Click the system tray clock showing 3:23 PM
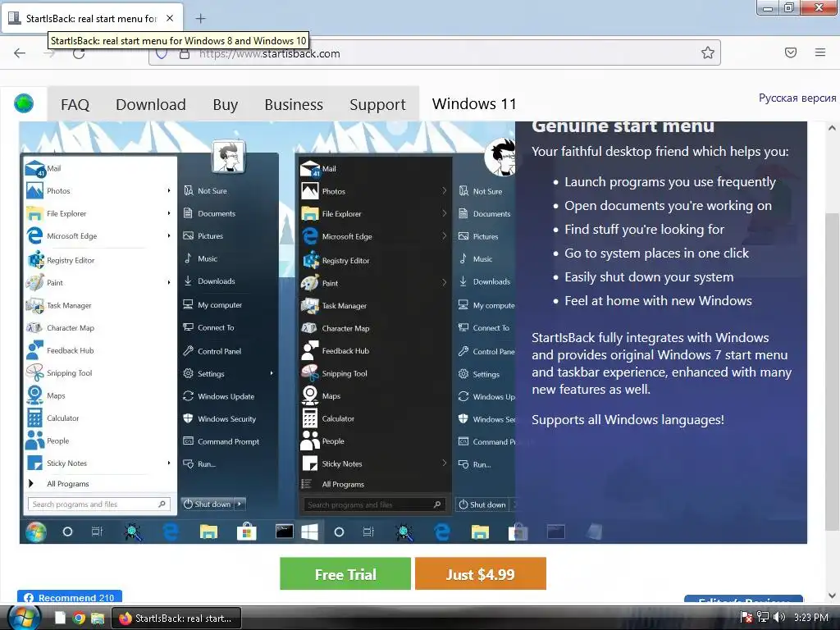840x630 pixels. (811, 618)
